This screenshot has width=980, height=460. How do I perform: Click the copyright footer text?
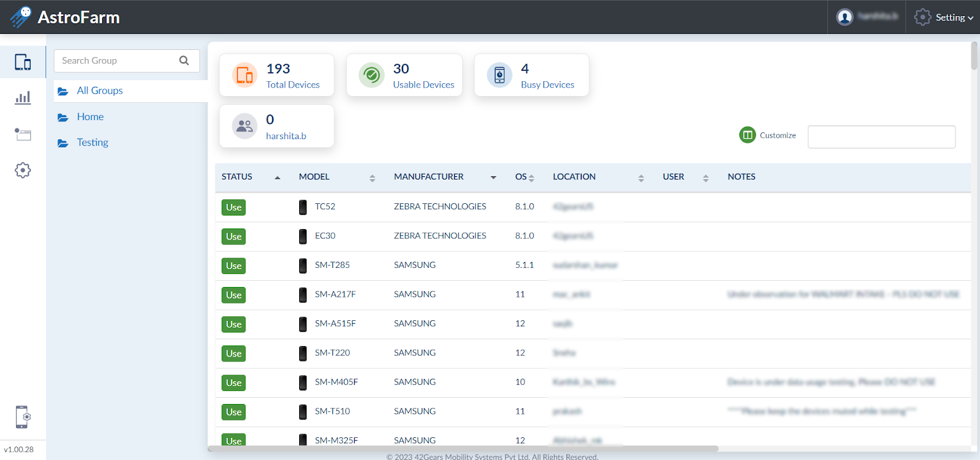click(x=492, y=456)
